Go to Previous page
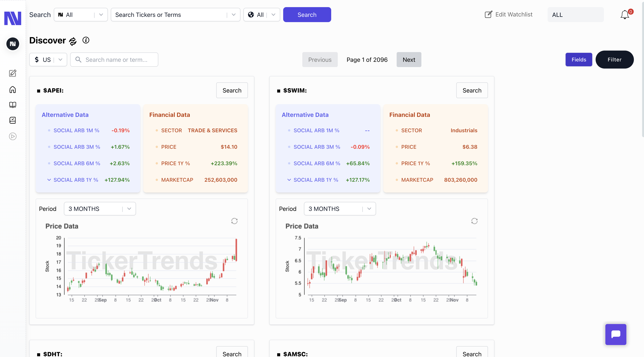 tap(320, 60)
